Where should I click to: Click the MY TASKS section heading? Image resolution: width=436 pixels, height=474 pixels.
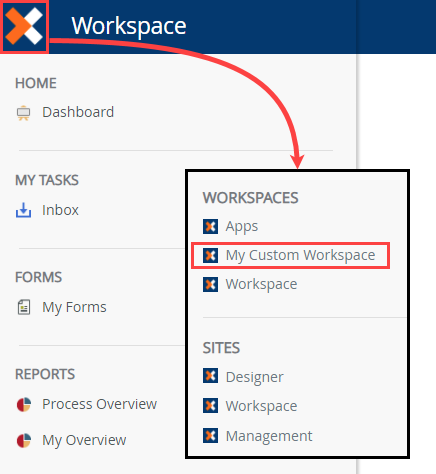[x=47, y=180]
